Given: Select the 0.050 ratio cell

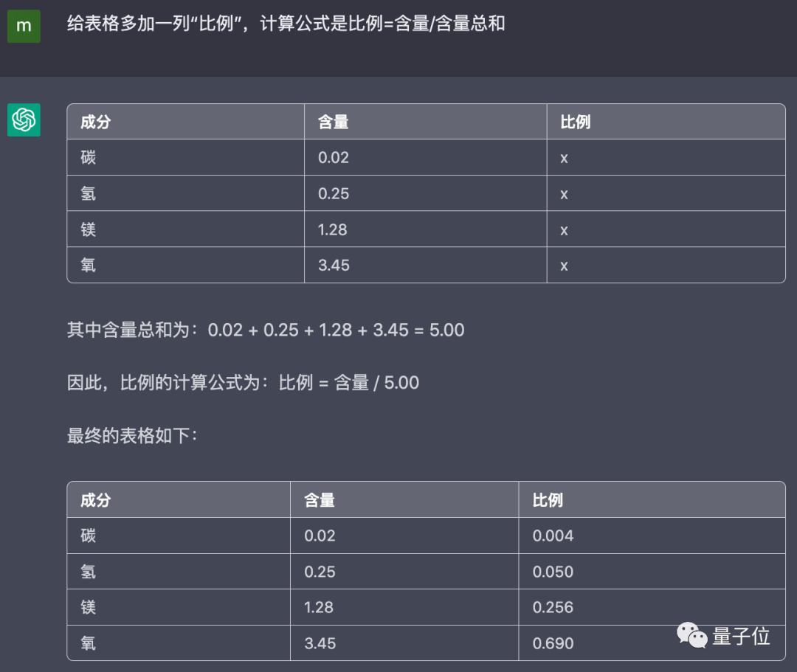Looking at the screenshot, I should 553,572.
